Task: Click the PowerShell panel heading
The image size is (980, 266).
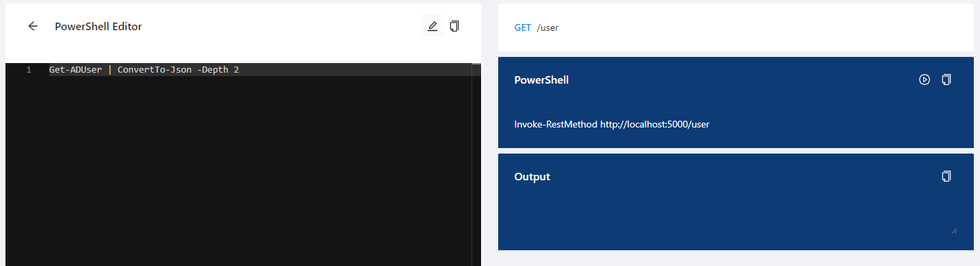Action: tap(541, 80)
